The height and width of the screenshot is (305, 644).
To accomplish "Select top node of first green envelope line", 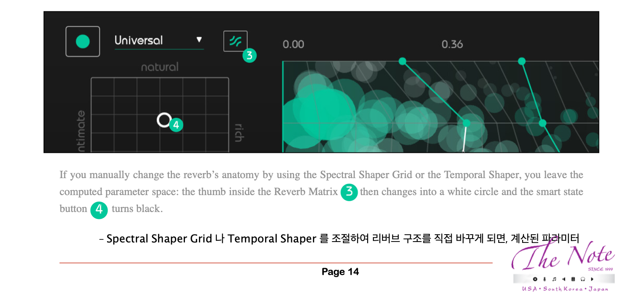I will point(402,61).
